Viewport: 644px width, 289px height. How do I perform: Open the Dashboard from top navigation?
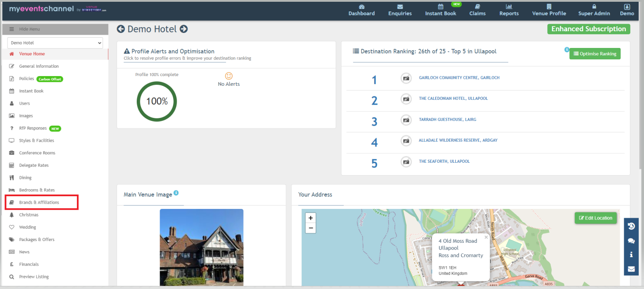click(x=361, y=10)
